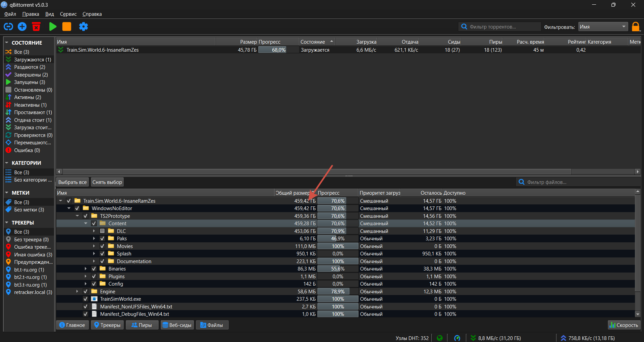The image size is (644, 342).
Task: Click the Paks 46,9% progress bar
Action: (338, 239)
